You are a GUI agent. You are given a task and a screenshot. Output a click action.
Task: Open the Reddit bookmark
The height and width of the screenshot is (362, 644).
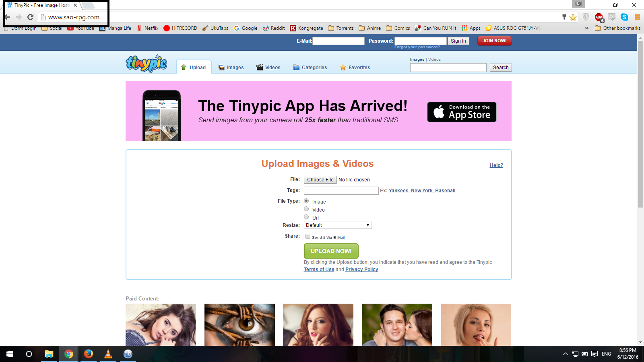tap(274, 28)
